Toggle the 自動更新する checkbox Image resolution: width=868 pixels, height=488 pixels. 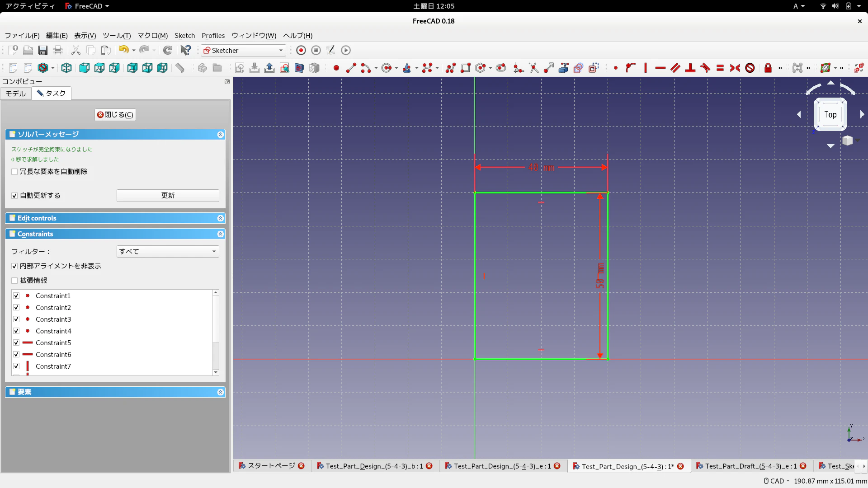(14, 196)
